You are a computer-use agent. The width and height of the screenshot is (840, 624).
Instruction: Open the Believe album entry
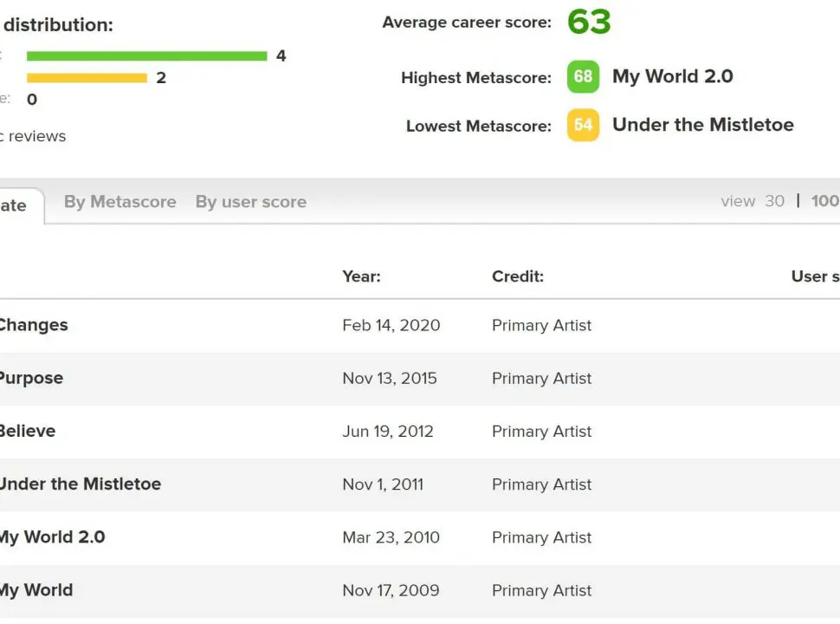pos(28,432)
